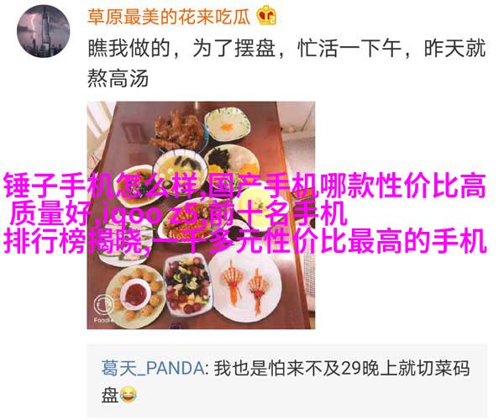Open 葛天_PANDA's profile from the reply
This screenshot has width=504, height=420.
pyautogui.click(x=153, y=368)
